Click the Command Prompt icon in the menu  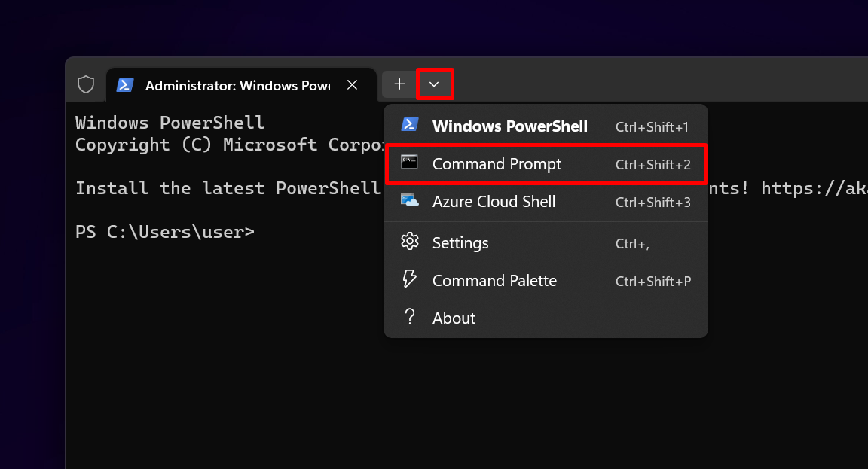coord(409,163)
